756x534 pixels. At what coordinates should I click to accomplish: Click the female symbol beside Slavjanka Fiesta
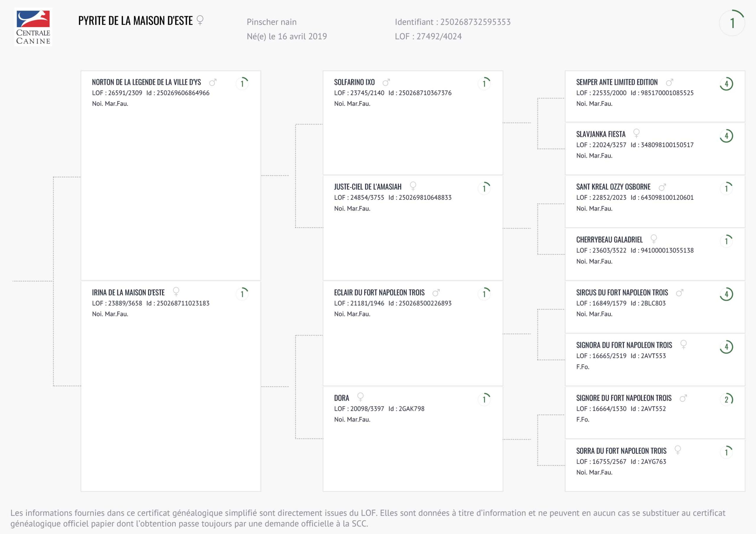pyautogui.click(x=636, y=133)
